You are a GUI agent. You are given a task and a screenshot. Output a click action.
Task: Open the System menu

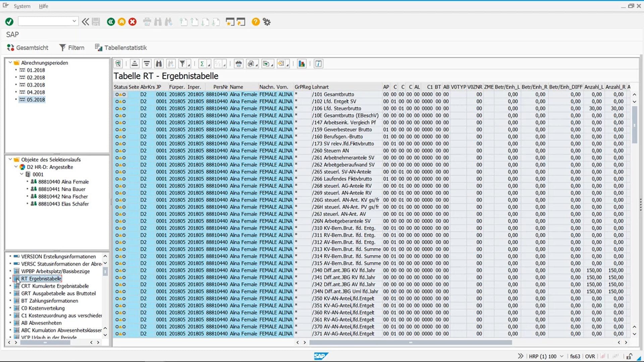[x=22, y=6]
